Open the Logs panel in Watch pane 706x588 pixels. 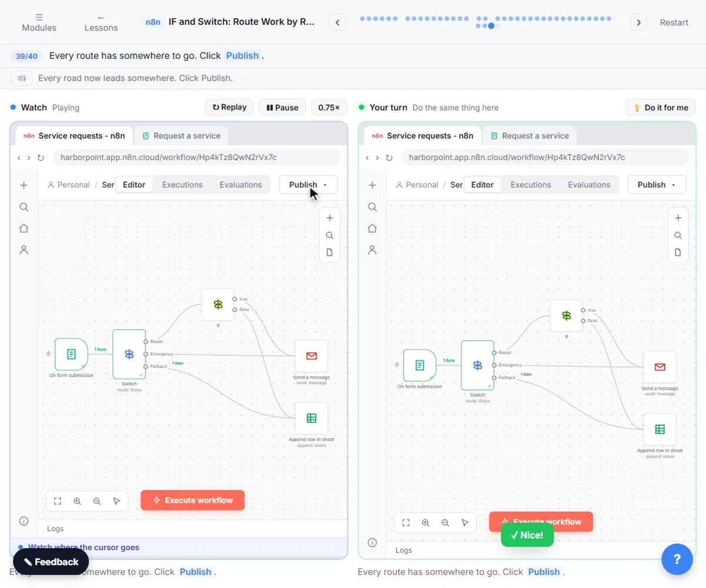click(x=55, y=529)
